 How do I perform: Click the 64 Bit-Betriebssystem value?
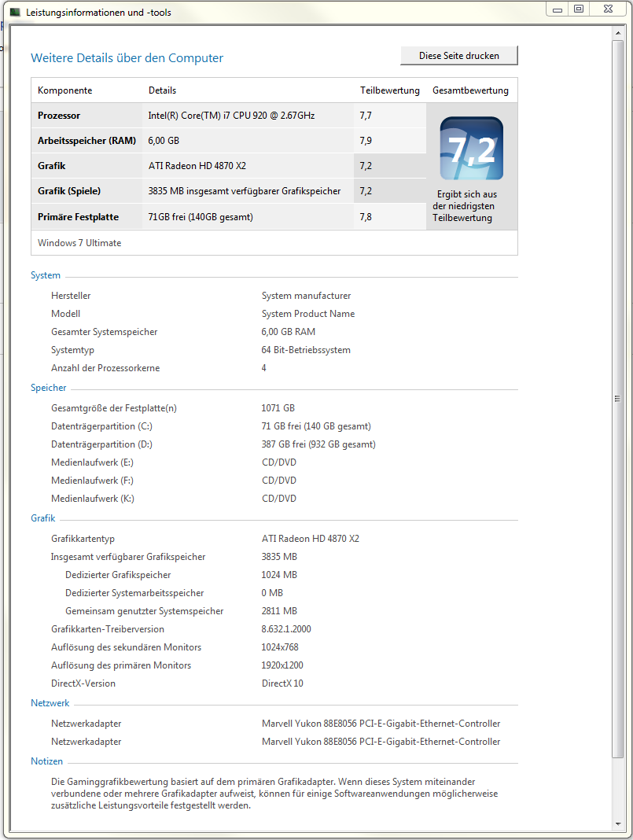(x=306, y=350)
